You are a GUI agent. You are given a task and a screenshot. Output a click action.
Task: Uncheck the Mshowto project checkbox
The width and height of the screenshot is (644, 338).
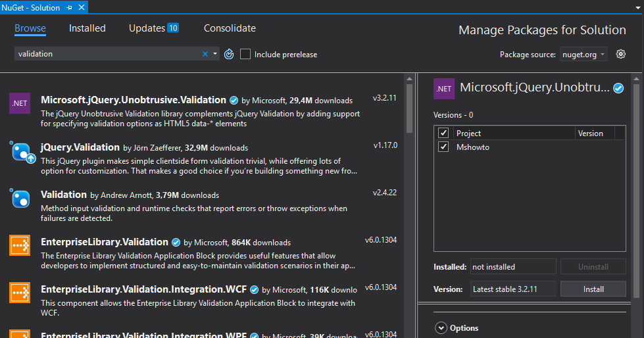[443, 147]
